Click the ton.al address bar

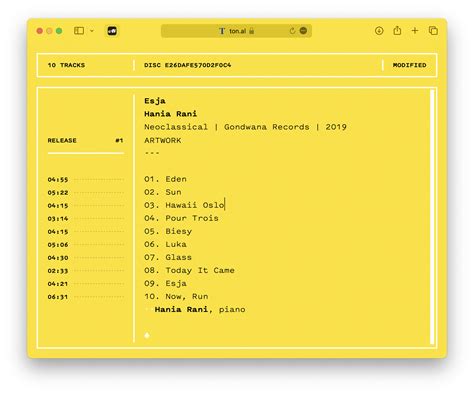pyautogui.click(x=236, y=31)
